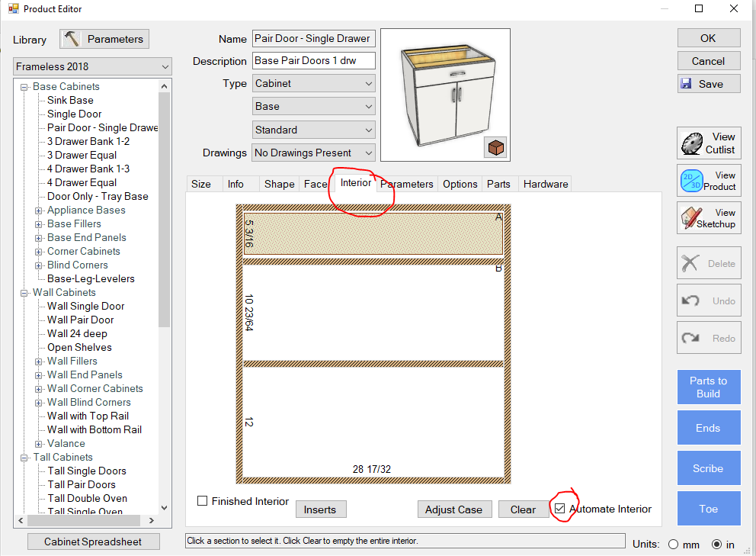Open the Drawings dropdown
The image size is (756, 556).
314,153
